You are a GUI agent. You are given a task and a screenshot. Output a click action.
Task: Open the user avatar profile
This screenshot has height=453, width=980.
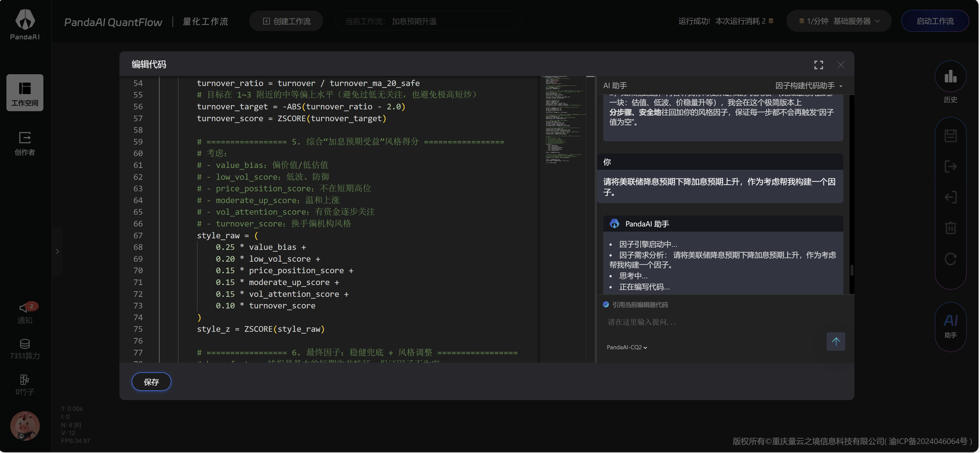click(25, 426)
